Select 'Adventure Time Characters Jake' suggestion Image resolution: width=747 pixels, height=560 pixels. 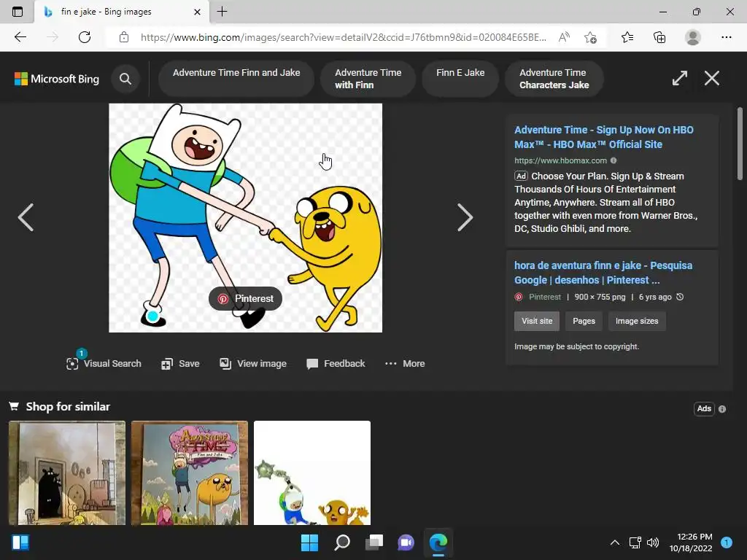click(554, 79)
